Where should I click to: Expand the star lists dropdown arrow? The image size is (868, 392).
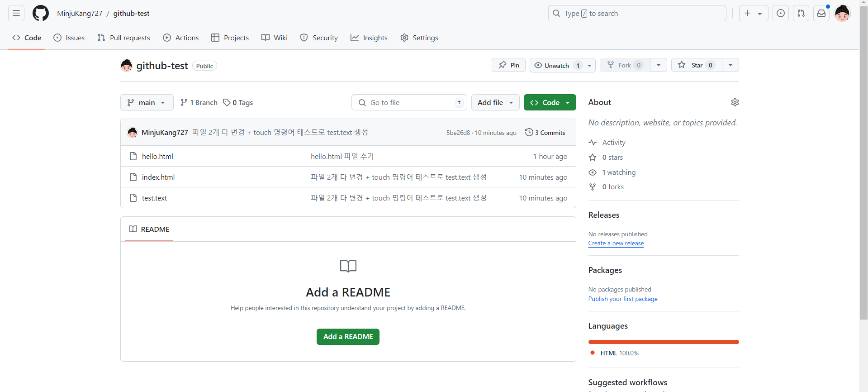[x=730, y=65]
